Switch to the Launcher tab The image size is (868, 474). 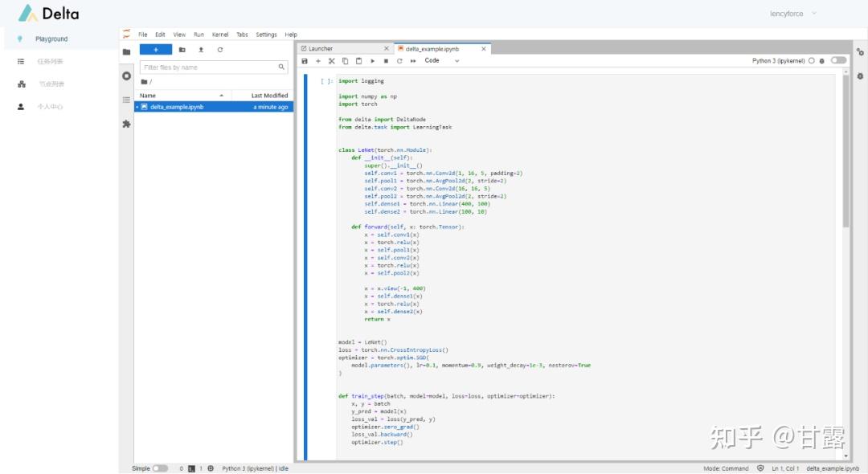[x=321, y=49]
